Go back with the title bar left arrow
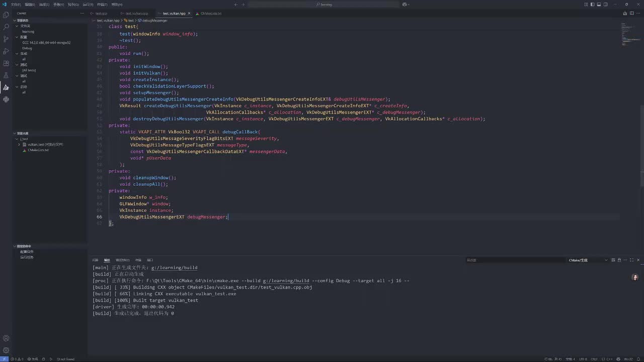644x362 pixels. 236,5
